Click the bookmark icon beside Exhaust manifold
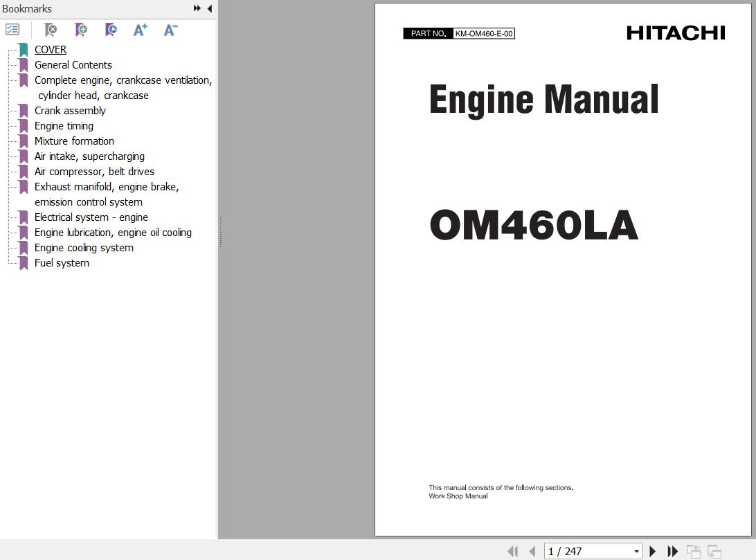This screenshot has width=756, height=560. click(x=23, y=187)
